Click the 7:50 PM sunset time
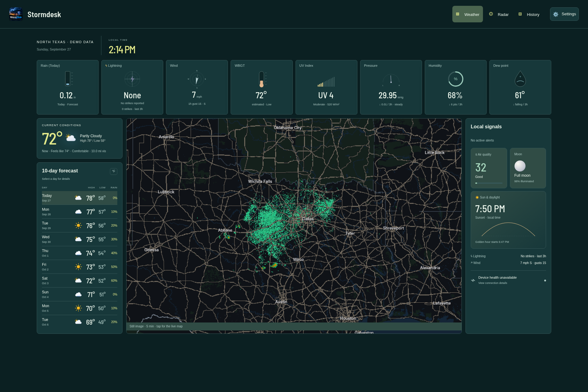This screenshot has height=392, width=588. 490,209
